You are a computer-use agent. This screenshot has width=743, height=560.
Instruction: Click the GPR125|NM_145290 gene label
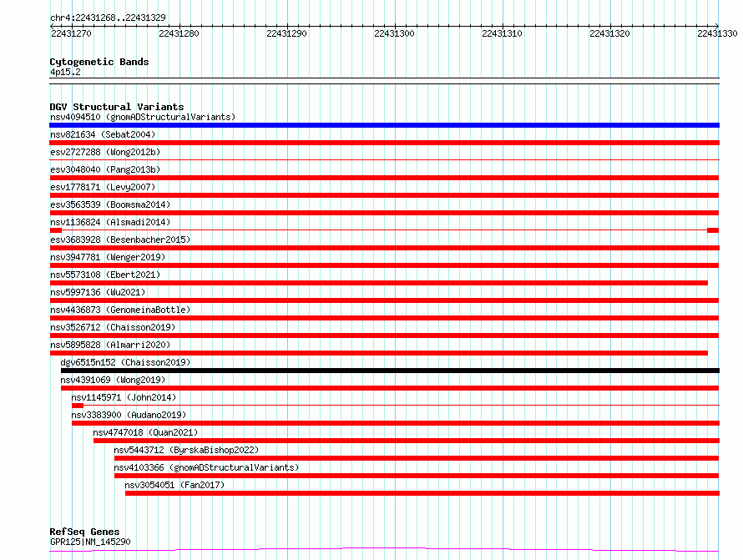pos(90,542)
